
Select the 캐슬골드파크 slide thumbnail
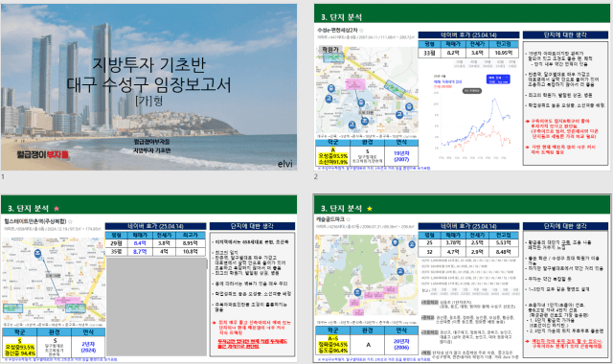(462, 279)
